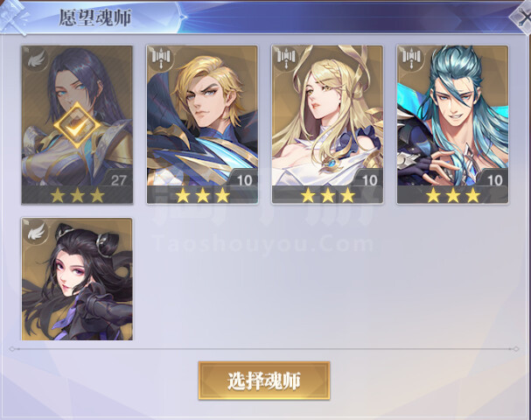Click the wing class icon on black-haired girl card

36,231
